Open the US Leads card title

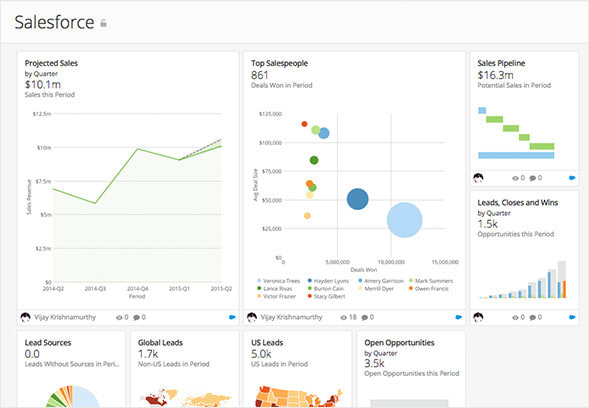(267, 343)
